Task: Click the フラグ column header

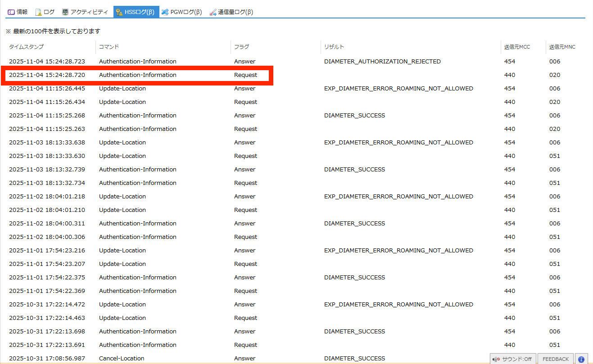Action: [241, 47]
